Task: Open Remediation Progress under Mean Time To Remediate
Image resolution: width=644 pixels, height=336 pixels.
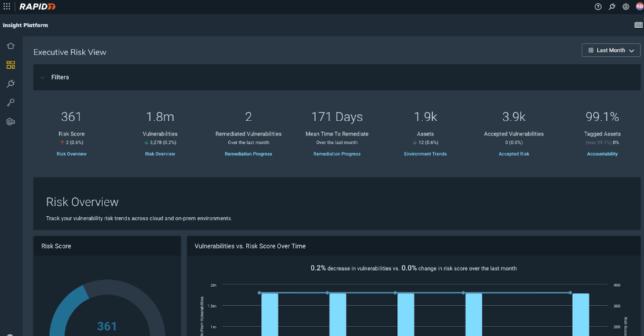Action: coord(337,154)
